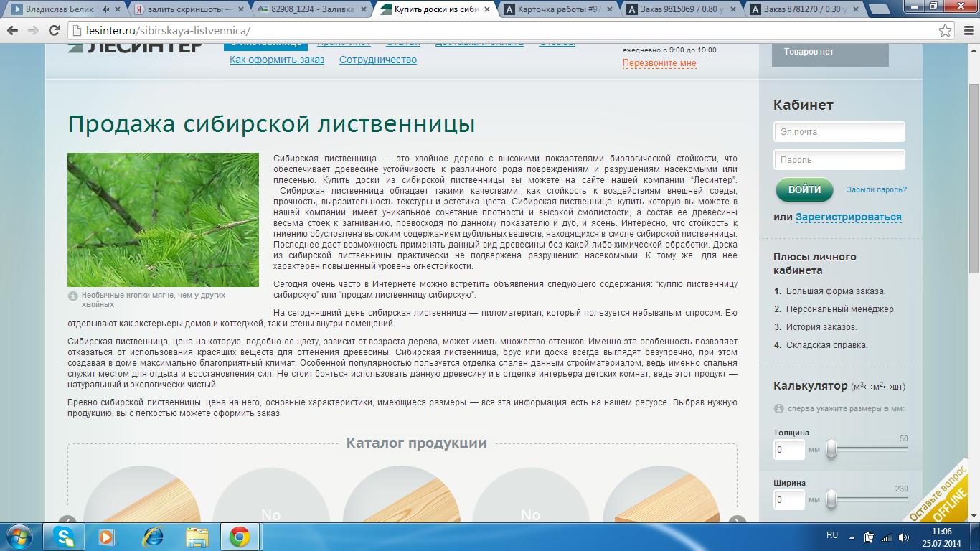Click the Chrome icon in the taskbar
The height and width of the screenshot is (551, 980).
240,537
